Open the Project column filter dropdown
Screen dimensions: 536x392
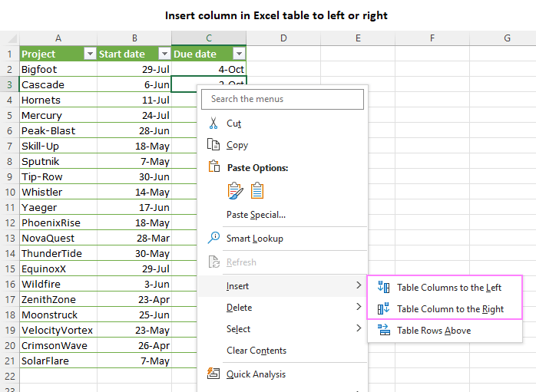pyautogui.click(x=90, y=54)
